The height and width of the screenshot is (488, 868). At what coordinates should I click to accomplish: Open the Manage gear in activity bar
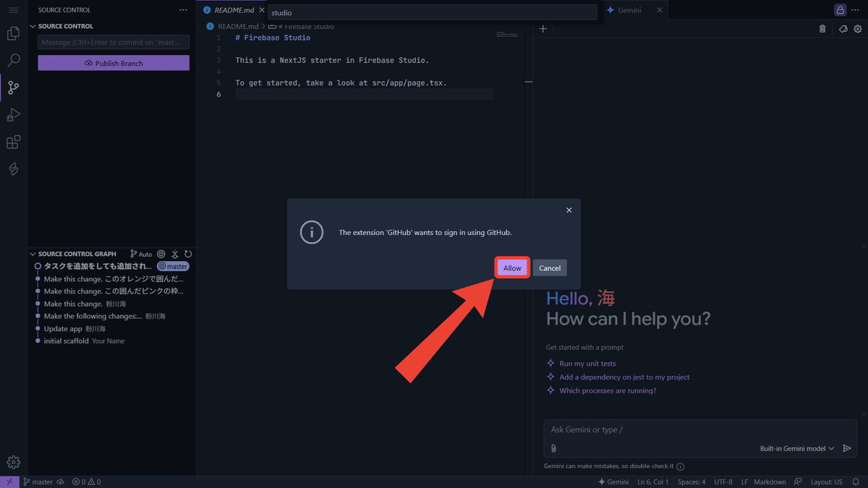(13, 463)
